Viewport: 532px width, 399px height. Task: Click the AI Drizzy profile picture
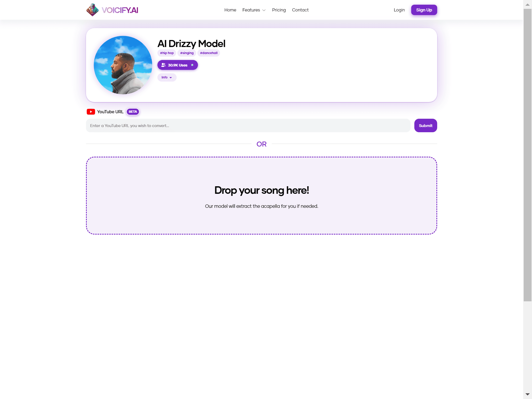[x=123, y=65]
